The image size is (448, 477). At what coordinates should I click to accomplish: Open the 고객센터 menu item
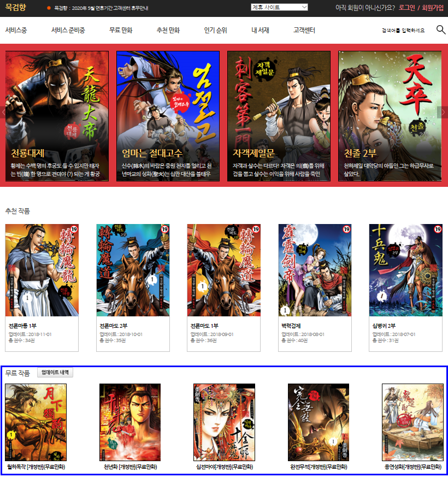coord(304,30)
